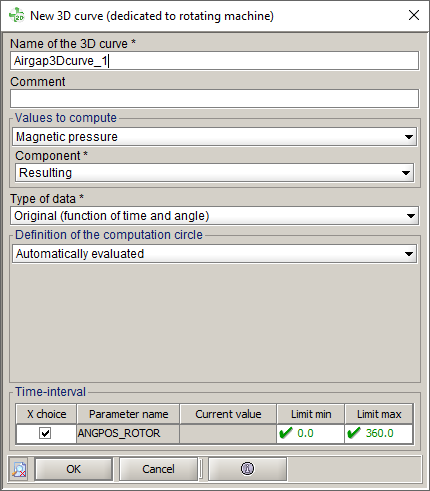Toggle the ANGPOS_ROTOR X choice checkbox
This screenshot has height=491, width=430.
click(45, 433)
